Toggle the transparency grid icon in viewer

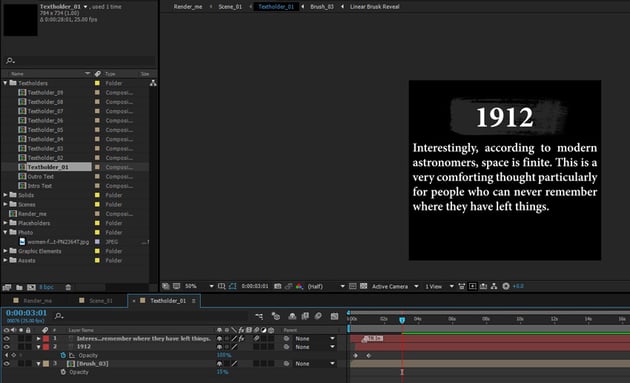pos(364,286)
